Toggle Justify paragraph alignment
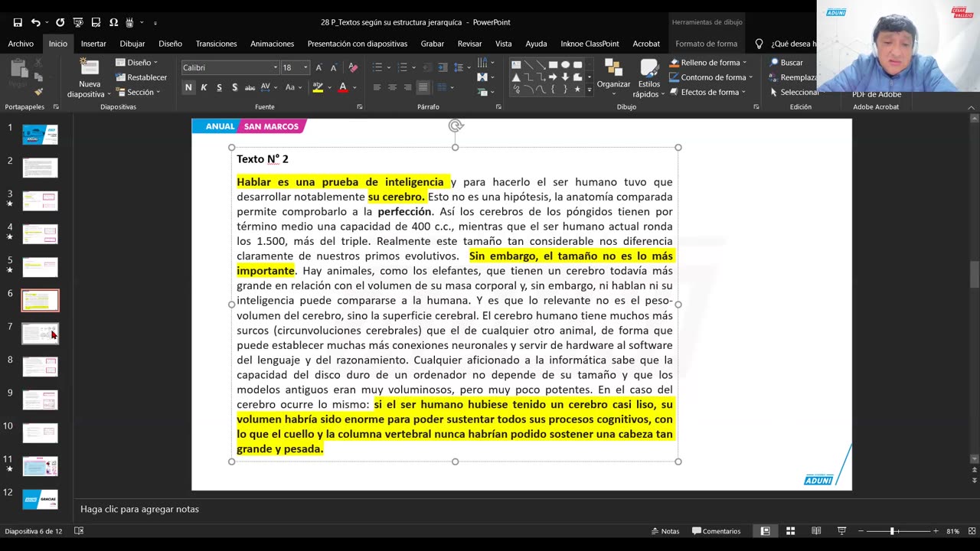980x551 pixels. (x=423, y=87)
